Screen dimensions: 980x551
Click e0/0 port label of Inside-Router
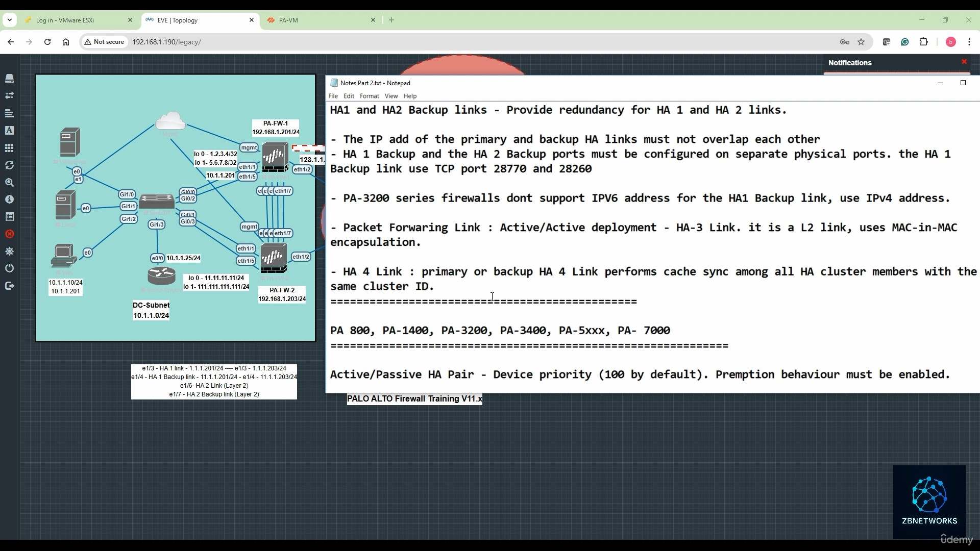pyautogui.click(x=158, y=258)
